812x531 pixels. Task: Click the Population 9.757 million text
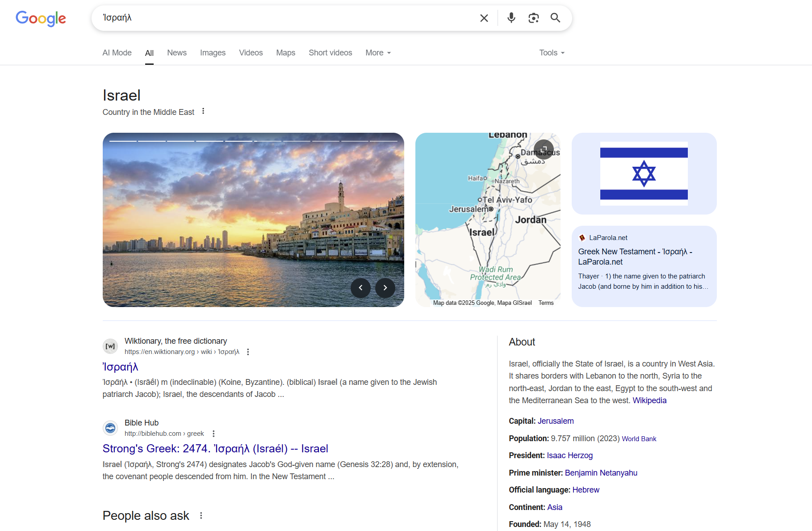tap(564, 438)
